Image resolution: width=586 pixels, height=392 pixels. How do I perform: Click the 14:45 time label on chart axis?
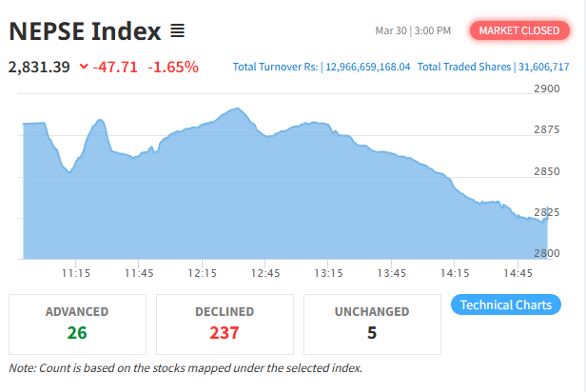(518, 273)
